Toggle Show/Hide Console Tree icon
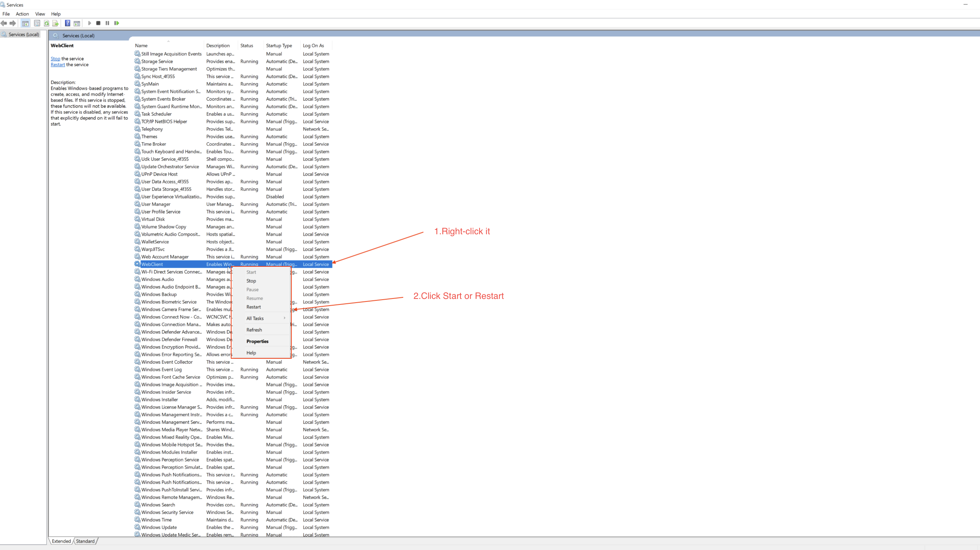 click(x=25, y=23)
